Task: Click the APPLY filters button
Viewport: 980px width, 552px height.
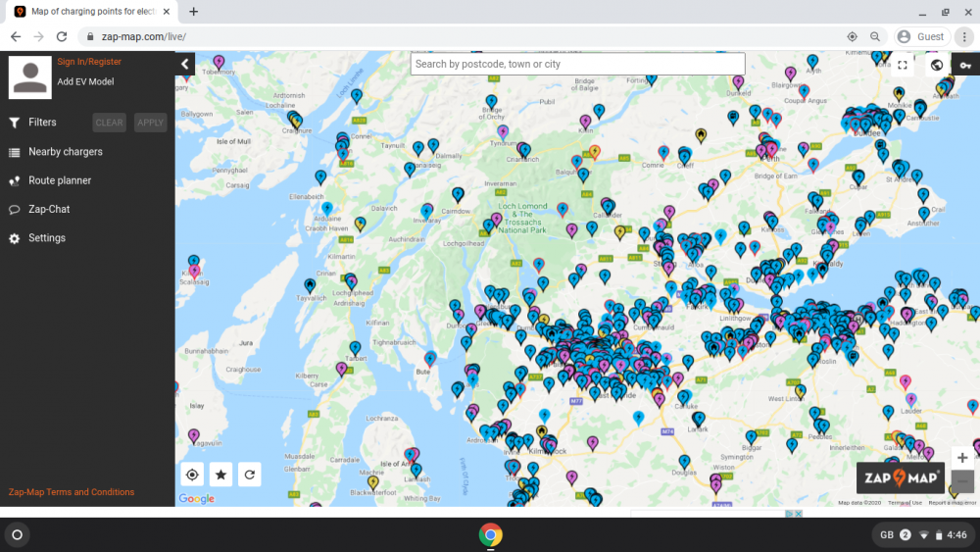Action: (x=151, y=123)
